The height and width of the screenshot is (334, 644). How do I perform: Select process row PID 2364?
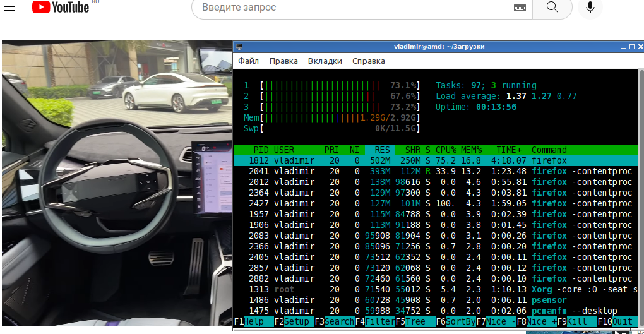coord(436,193)
